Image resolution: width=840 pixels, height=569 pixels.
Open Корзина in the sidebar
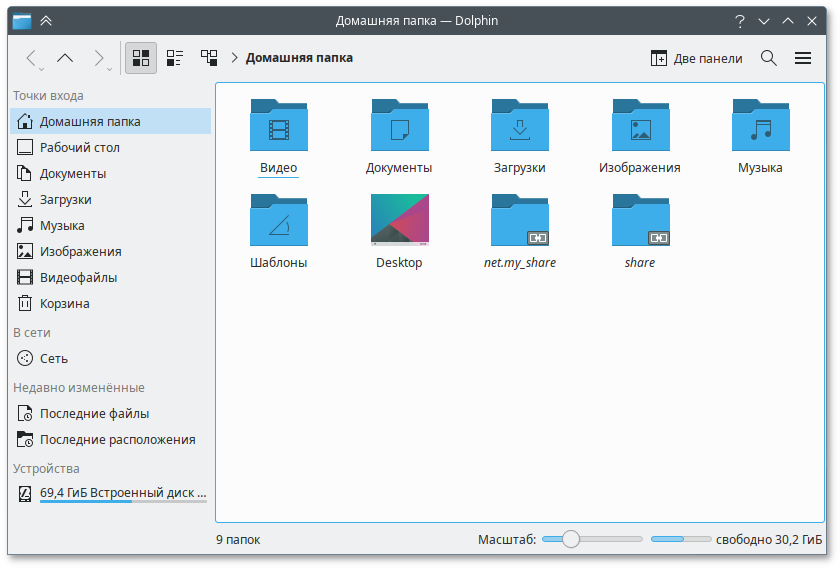point(64,303)
